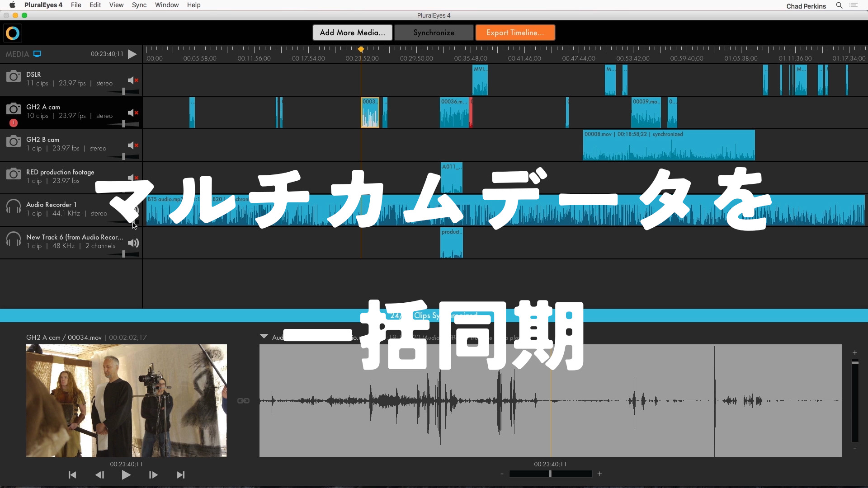
Task: Unmute the DSLR track speaker
Action: [x=133, y=80]
